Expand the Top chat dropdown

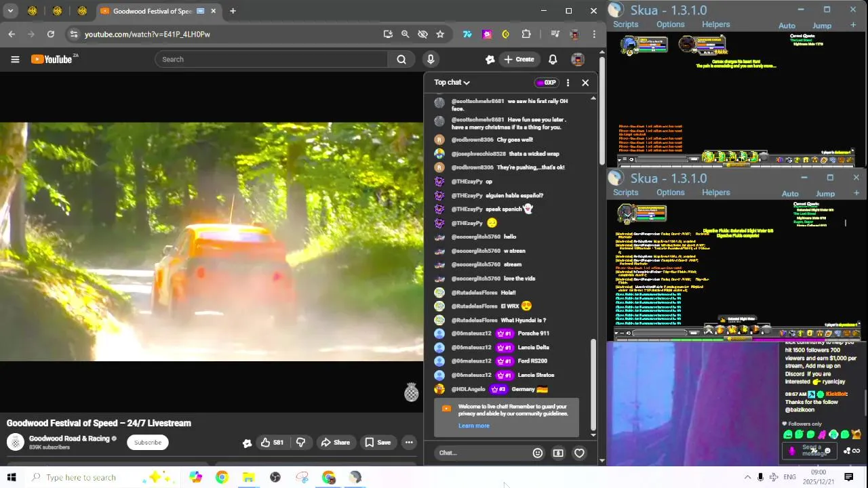[452, 83]
